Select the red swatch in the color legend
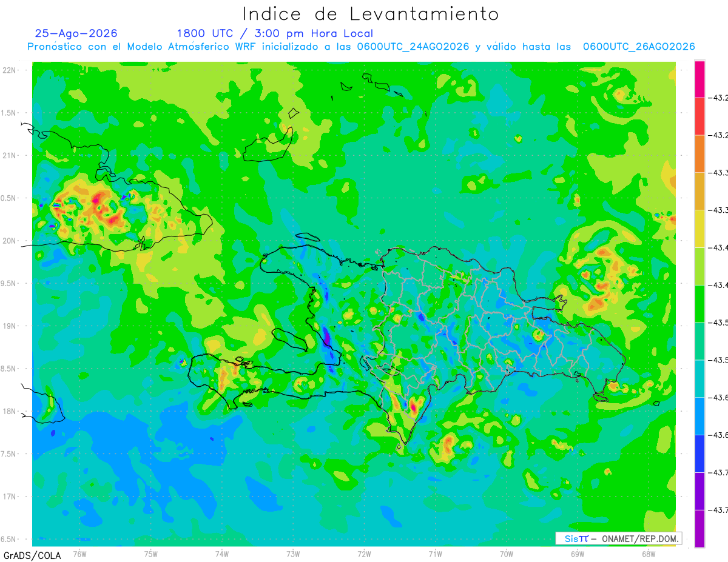The image size is (728, 562). (699, 116)
